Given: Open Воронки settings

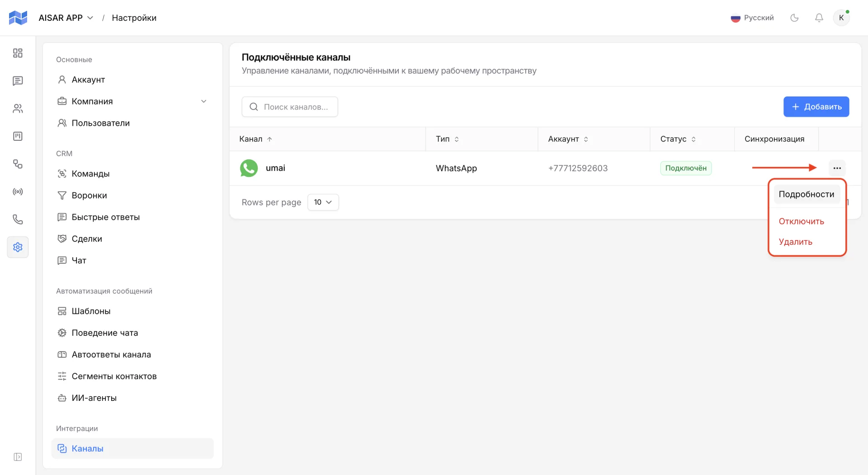Looking at the screenshot, I should [x=132, y=195].
